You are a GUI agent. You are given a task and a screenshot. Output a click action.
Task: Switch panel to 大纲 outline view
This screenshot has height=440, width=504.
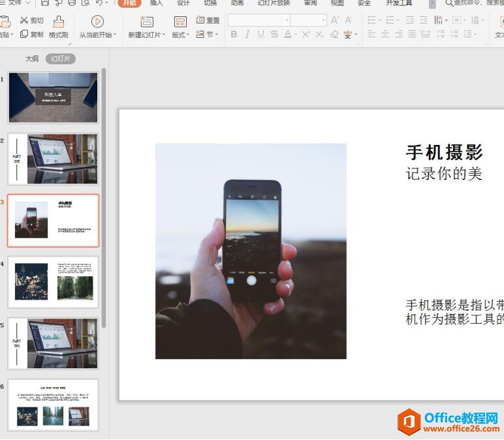pos(32,59)
